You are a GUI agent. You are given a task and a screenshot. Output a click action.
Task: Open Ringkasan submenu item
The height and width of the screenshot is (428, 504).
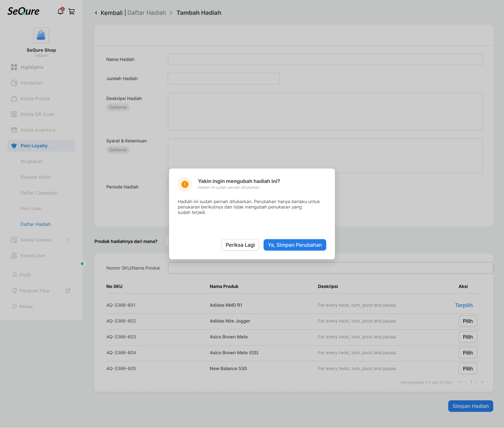pyautogui.click(x=32, y=161)
